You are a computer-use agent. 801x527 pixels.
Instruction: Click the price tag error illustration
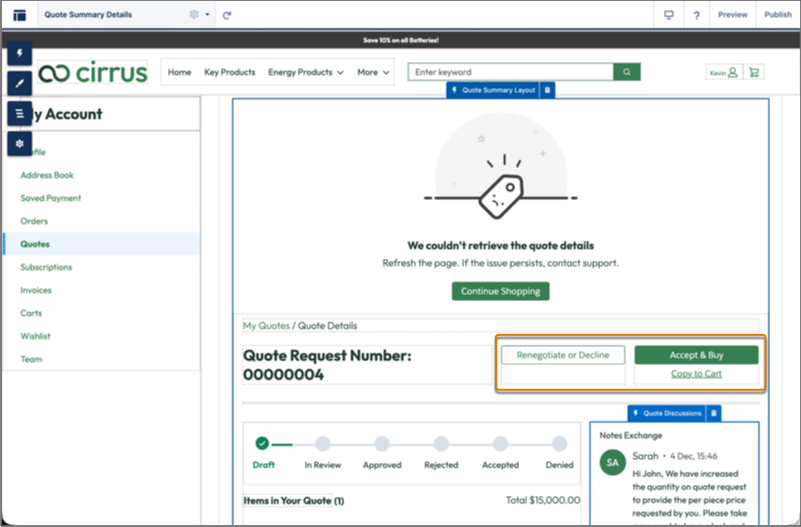pos(501,167)
